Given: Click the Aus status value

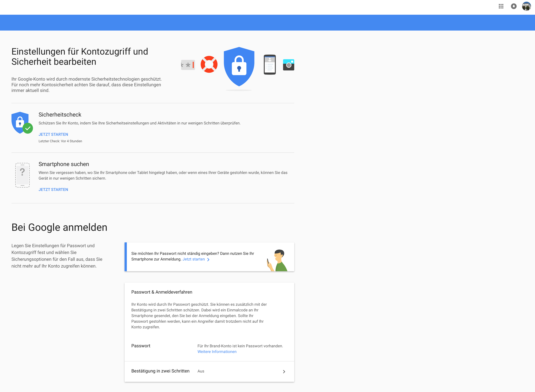Looking at the screenshot, I should coord(201,371).
